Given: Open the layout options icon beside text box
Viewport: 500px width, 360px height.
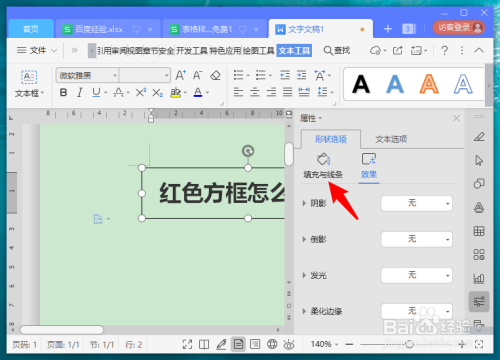Looking at the screenshot, I should [x=98, y=219].
